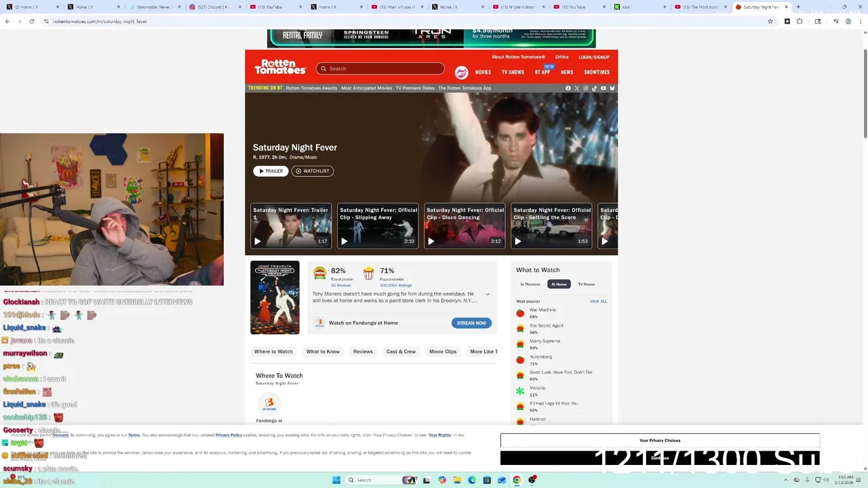This screenshot has width=868, height=488.
Task: Click the Rotten Tomatoes logo
Action: (280, 67)
